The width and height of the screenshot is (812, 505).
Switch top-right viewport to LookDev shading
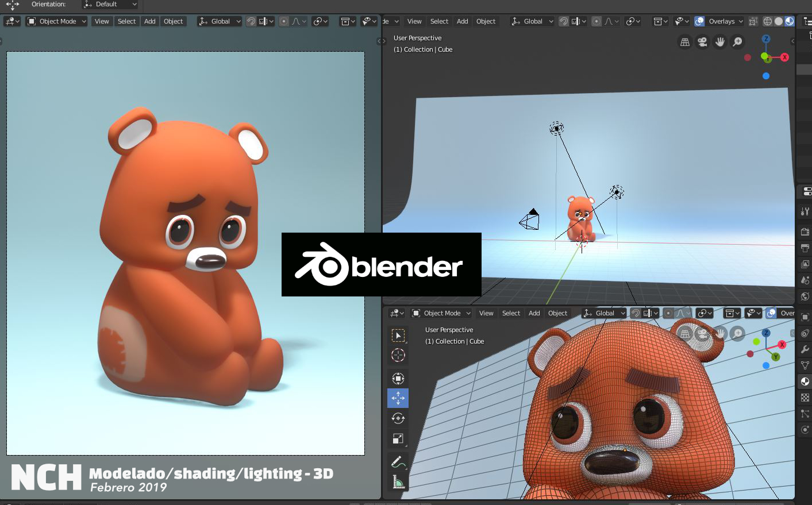tap(790, 21)
